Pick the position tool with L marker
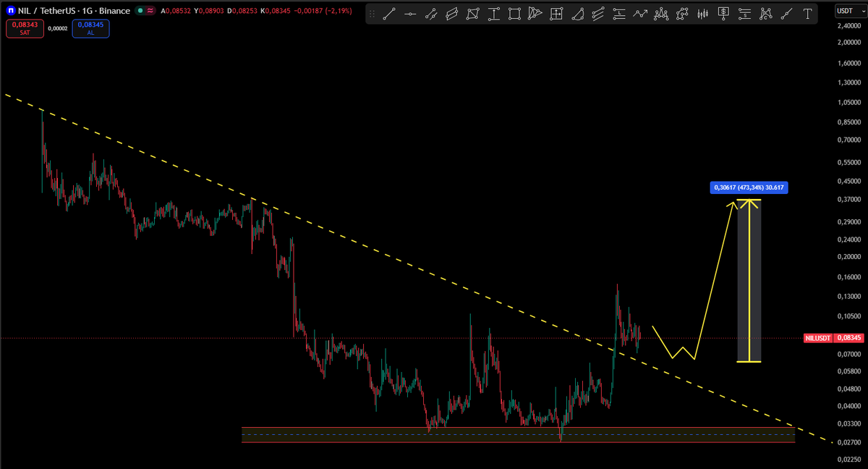 pos(619,13)
